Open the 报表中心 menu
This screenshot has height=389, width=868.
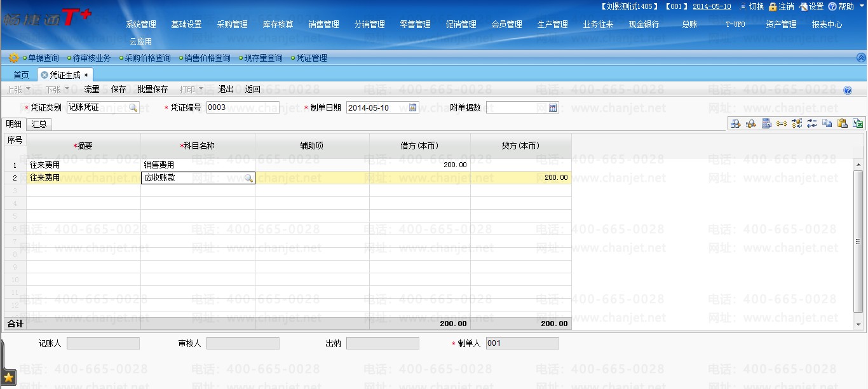(x=827, y=25)
